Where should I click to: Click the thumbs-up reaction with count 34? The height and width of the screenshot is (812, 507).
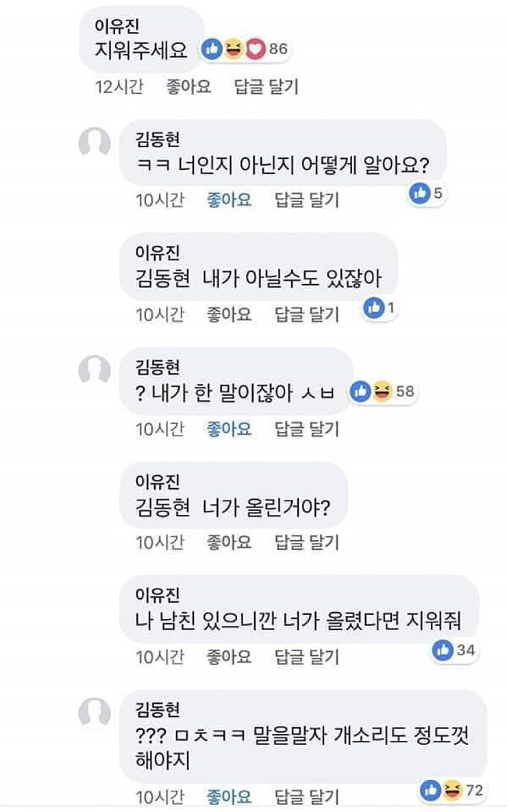(443, 650)
